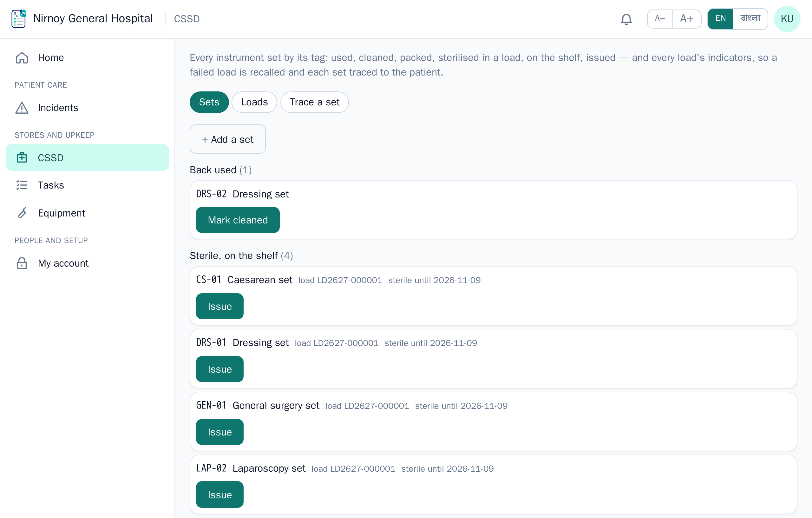Open the KU user avatar

click(x=787, y=19)
